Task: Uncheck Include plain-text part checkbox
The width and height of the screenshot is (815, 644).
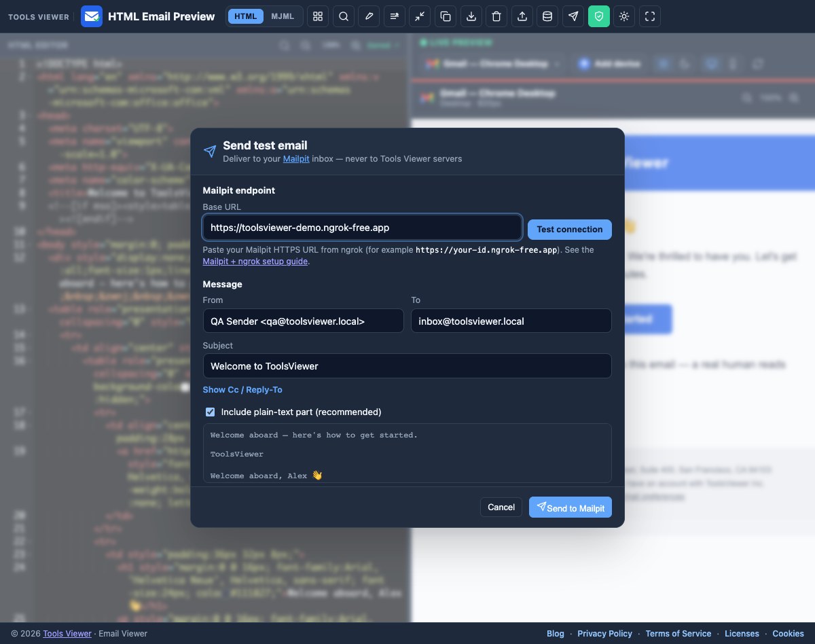Action: coord(211,412)
